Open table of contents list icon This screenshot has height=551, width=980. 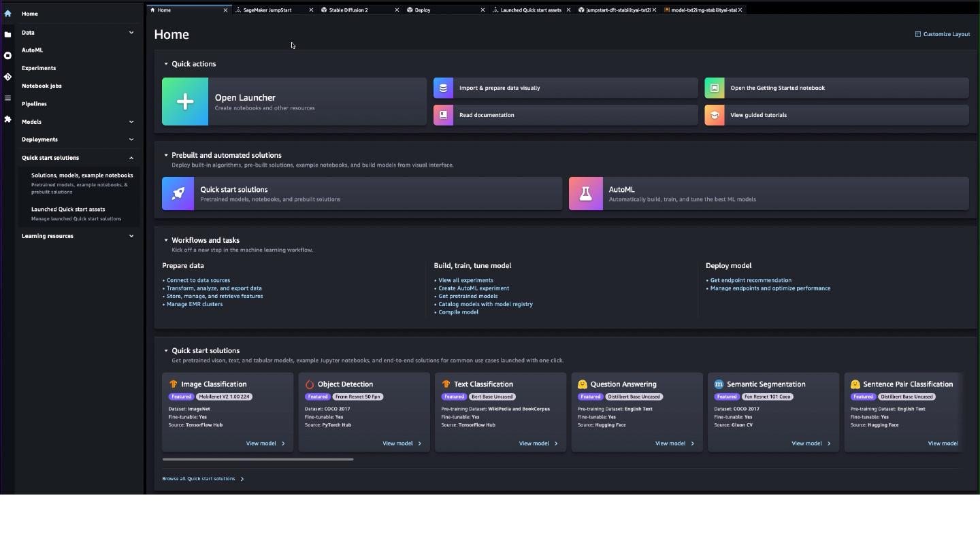[x=7, y=98]
